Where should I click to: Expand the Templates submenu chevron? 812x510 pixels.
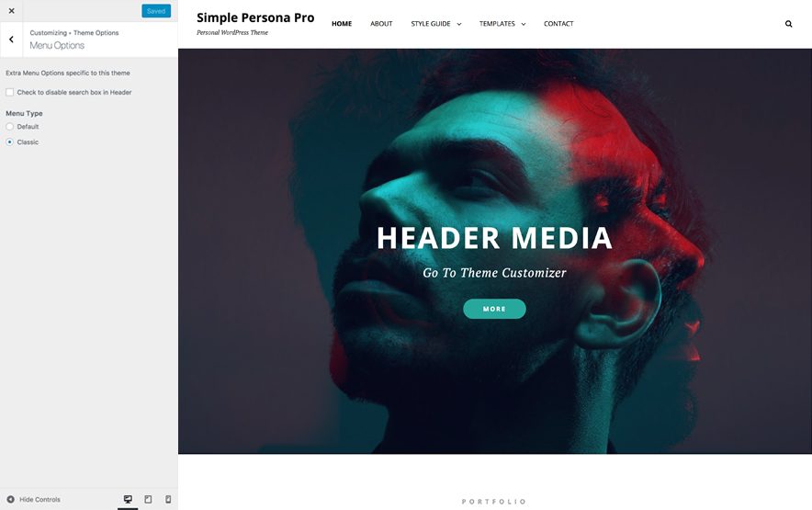tap(523, 24)
